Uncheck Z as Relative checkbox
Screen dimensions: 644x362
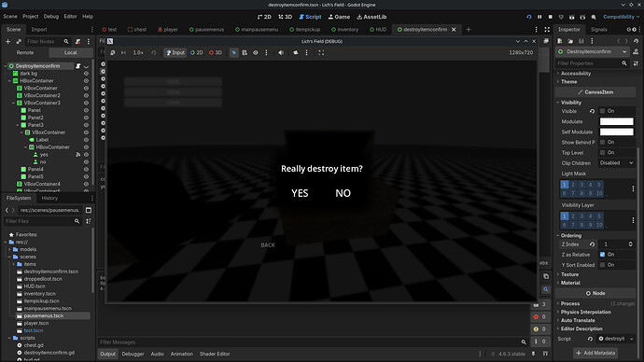click(603, 255)
